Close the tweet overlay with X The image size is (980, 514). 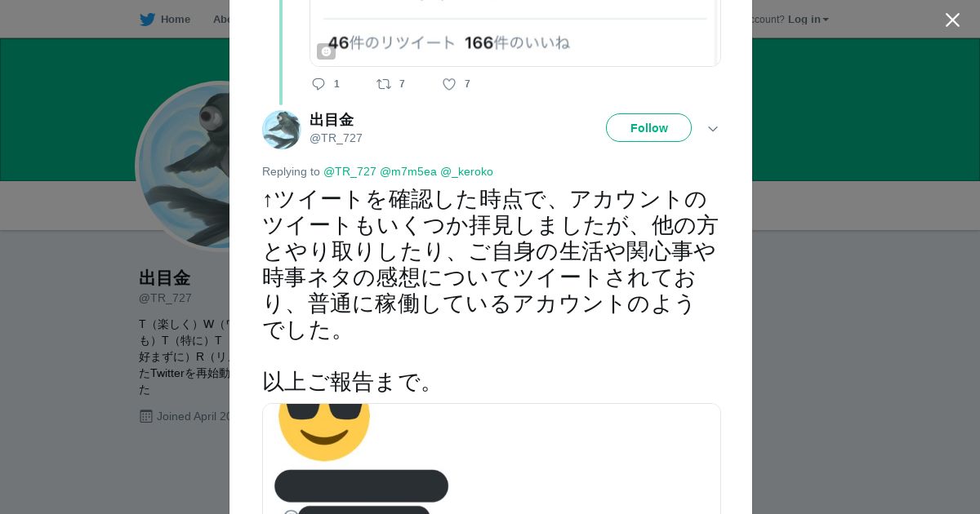click(x=952, y=20)
